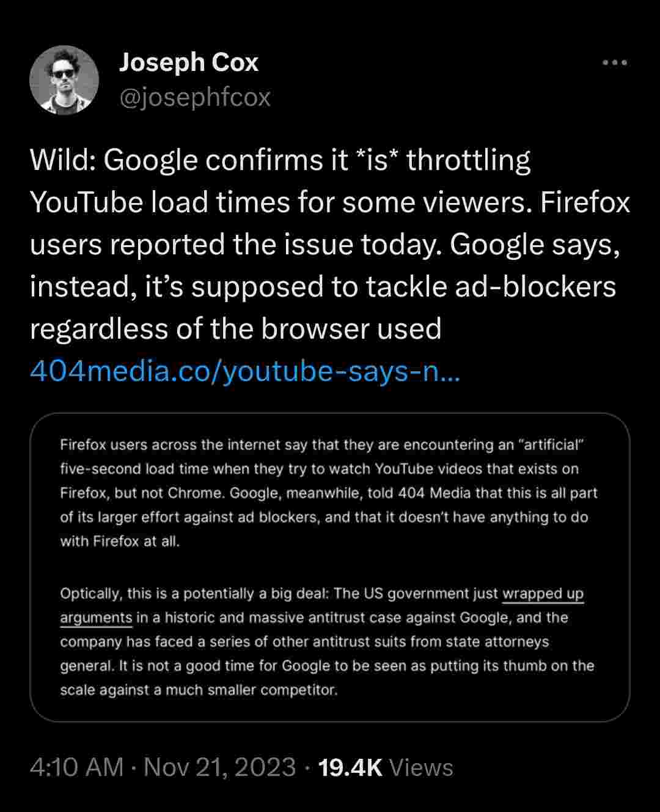This screenshot has width=660, height=812.
Task: Click "with Firefox at all." excerpt line
Action: click(120, 541)
